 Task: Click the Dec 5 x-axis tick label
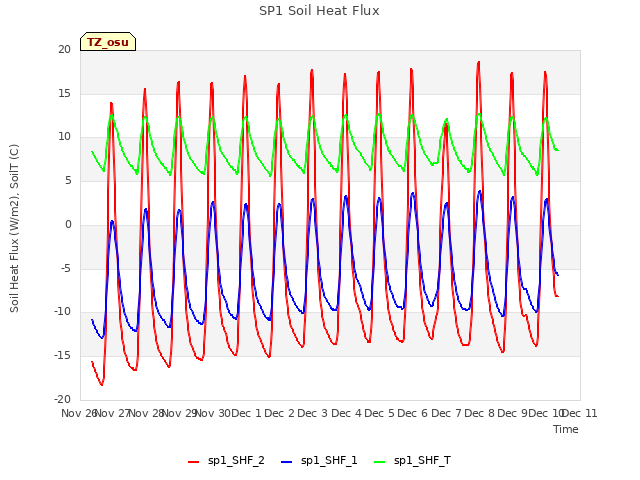(380, 413)
